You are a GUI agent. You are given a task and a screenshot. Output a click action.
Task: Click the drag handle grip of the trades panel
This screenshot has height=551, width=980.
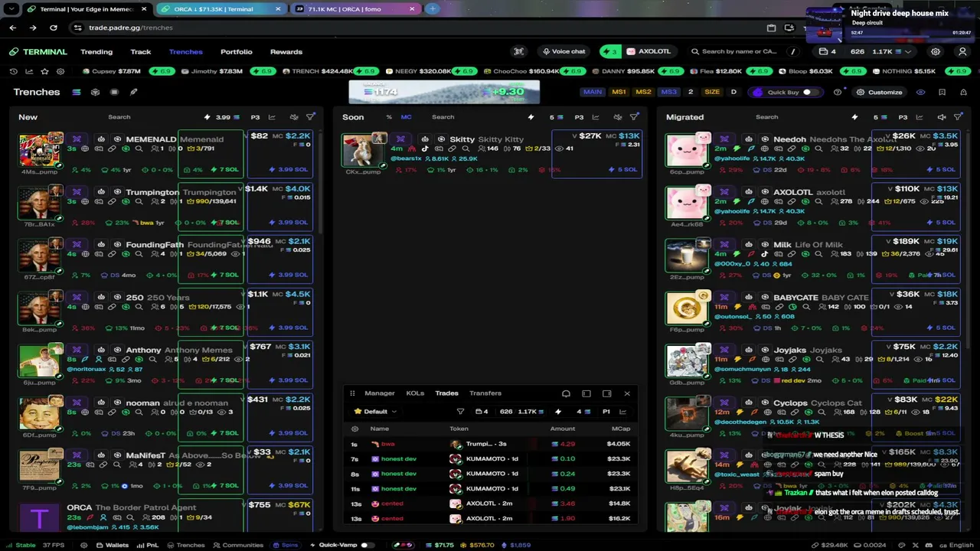[x=352, y=393]
